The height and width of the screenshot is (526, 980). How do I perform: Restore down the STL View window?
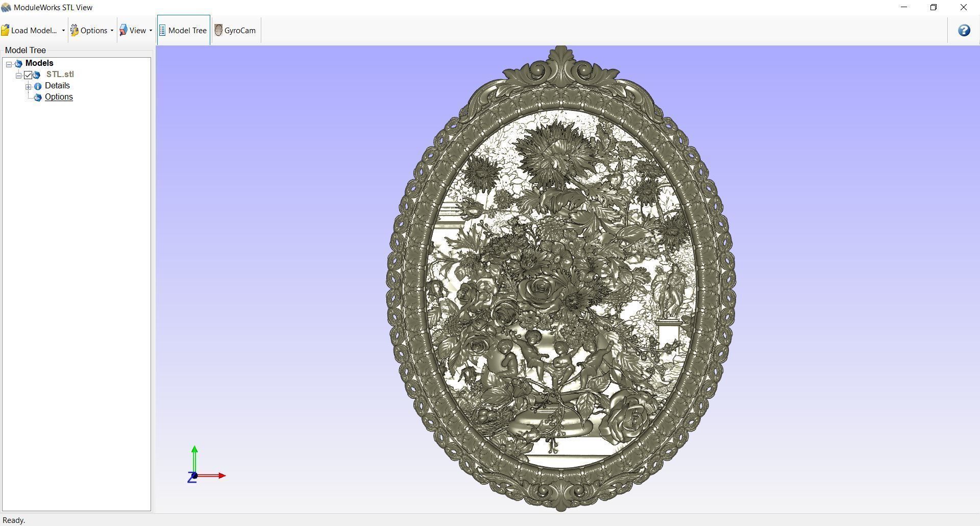[x=934, y=7]
